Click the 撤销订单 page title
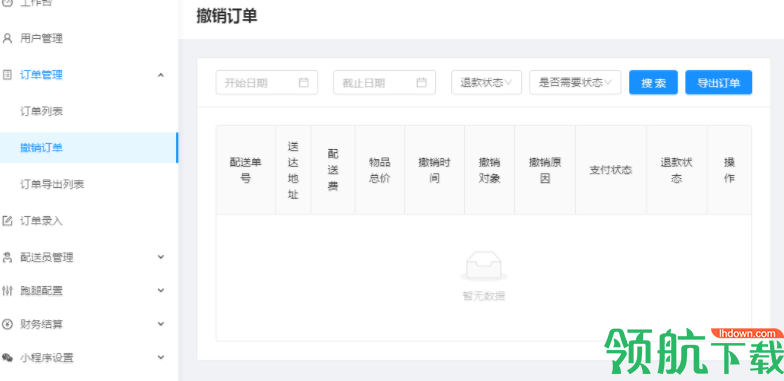The height and width of the screenshot is (381, 784). 227,16
